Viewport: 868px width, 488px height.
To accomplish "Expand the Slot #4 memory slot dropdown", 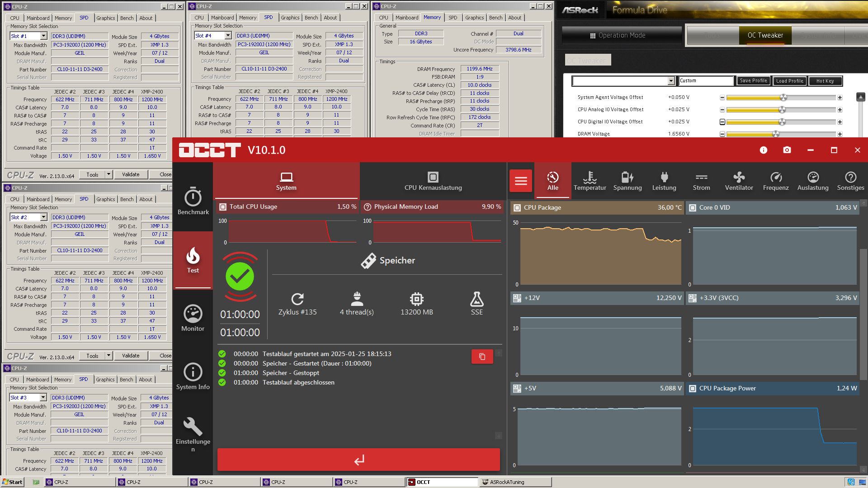I will click(x=228, y=36).
